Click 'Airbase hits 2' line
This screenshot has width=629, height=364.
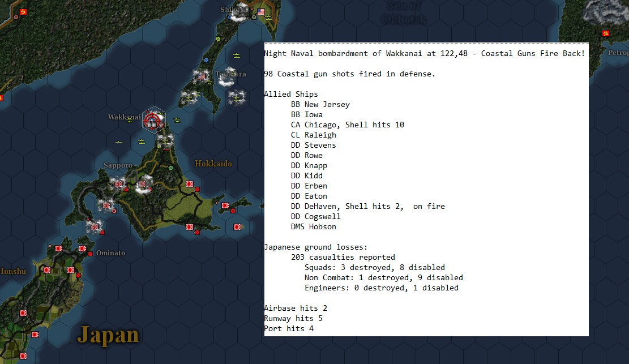pyautogui.click(x=296, y=308)
